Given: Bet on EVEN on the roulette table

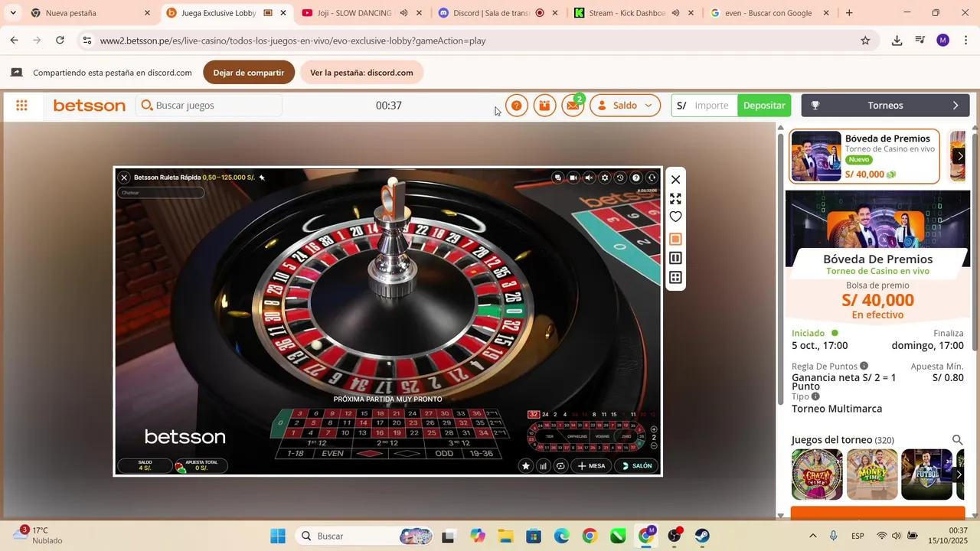Looking at the screenshot, I should [x=333, y=453].
